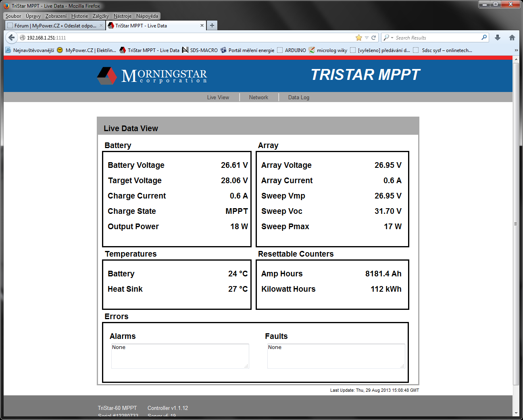Viewport: 523px width, 420px height.
Task: Select the TriStar MPPT - Live Data tab
Action: coord(156,25)
